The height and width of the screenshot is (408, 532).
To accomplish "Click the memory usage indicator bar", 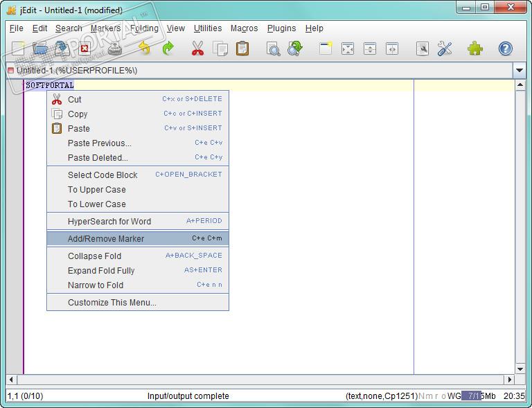I will pyautogui.click(x=479, y=396).
